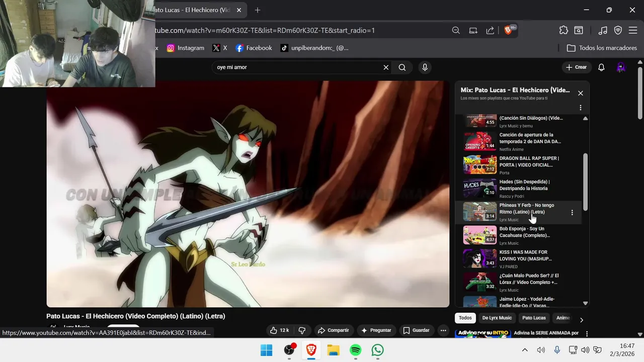Screen dimensions: 644x362
Task: Open Brave Shields lion icon
Action: coord(508,30)
